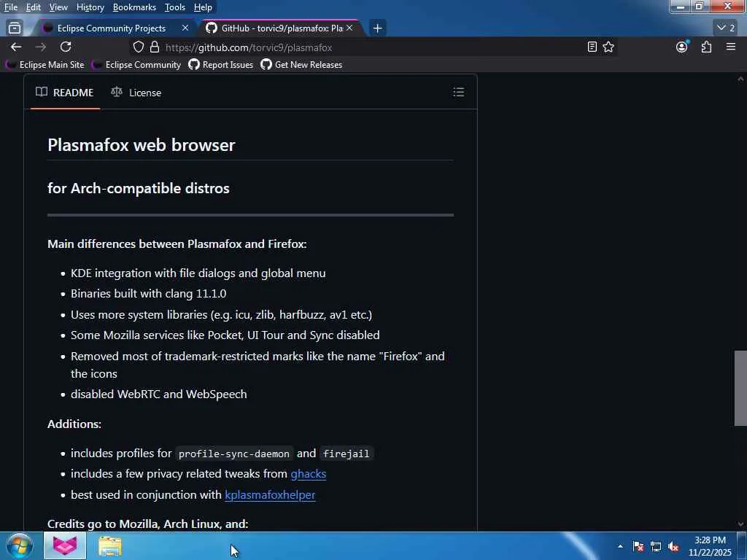Image resolution: width=747 pixels, height=560 pixels.
Task: Click "Binaries built with clang 11.1.0" text
Action: point(149,293)
